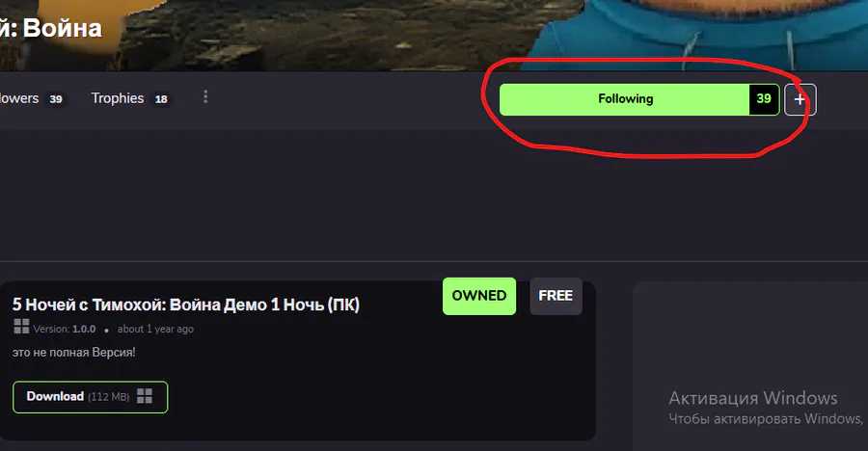This screenshot has height=451, width=868.
Task: Click the Windows logo inside Download button
Action: click(145, 396)
